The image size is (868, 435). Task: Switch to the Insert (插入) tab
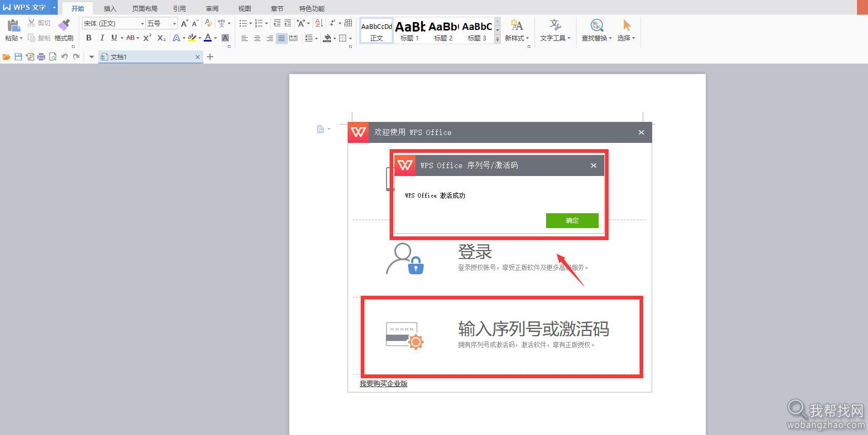(110, 8)
